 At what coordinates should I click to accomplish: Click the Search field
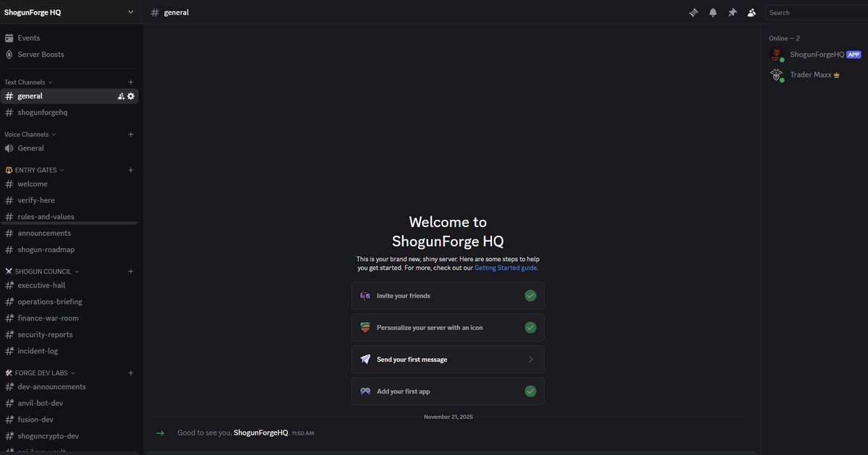(x=816, y=12)
